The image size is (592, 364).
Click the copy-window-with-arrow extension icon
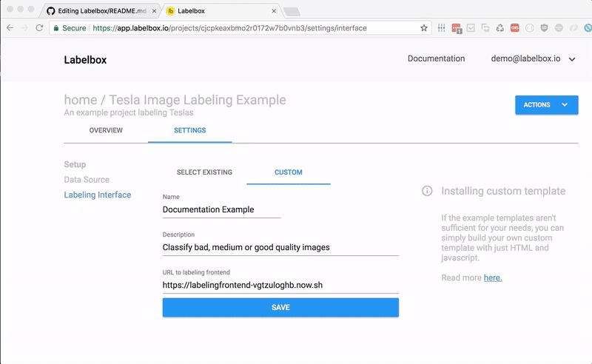[x=485, y=28]
